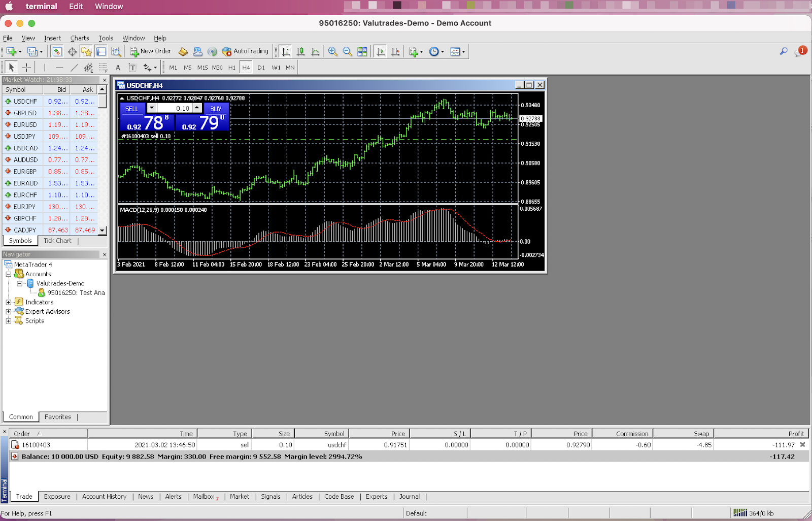812x521 pixels.
Task: Open the Tools menu
Action: [106, 38]
